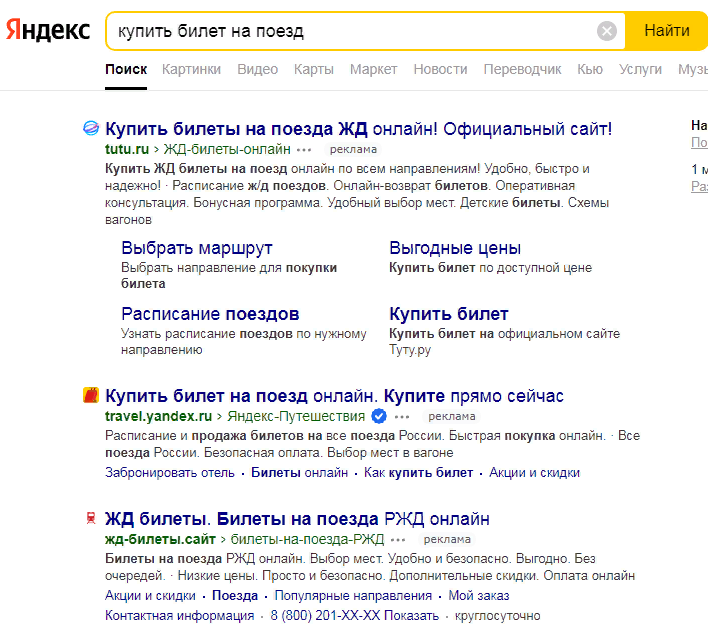
Task: Open the Билеты онлайн link
Action: [299, 473]
